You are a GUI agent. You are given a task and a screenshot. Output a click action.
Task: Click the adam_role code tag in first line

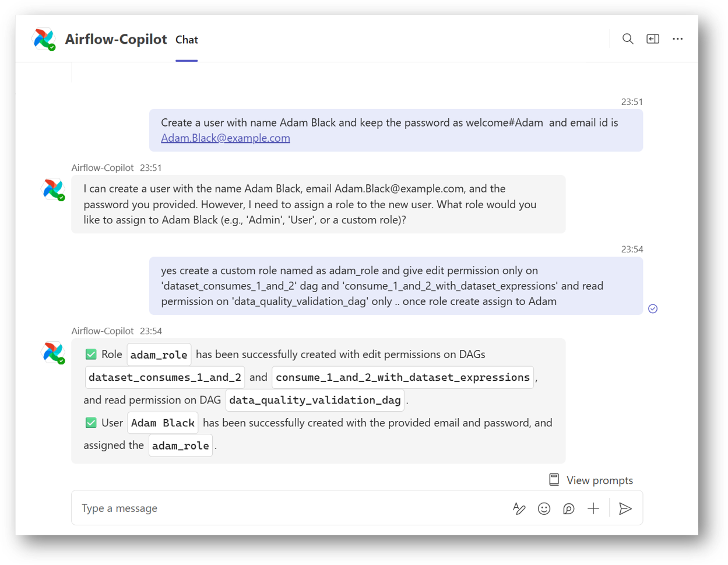[x=159, y=355]
